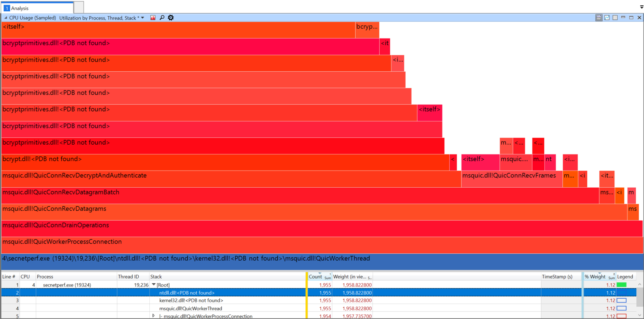Click the table vertical scrollbar up arrow

(x=640, y=284)
